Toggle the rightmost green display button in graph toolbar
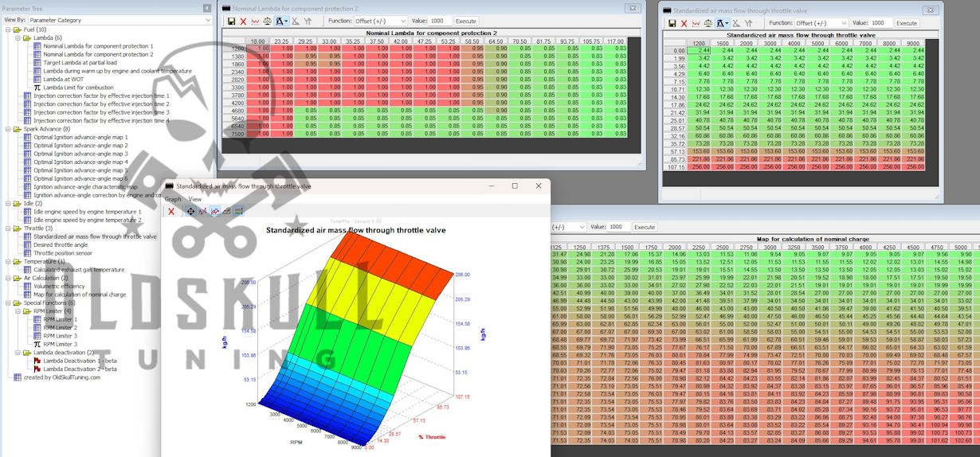This screenshot has width=980, height=457. coord(239,211)
